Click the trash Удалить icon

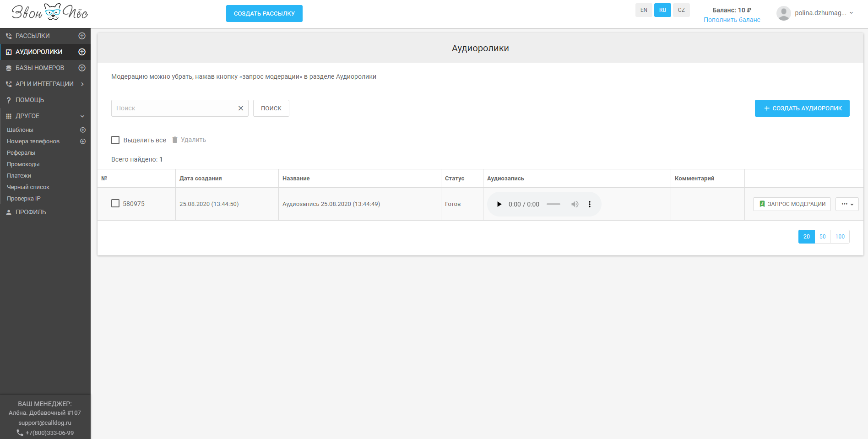click(174, 140)
